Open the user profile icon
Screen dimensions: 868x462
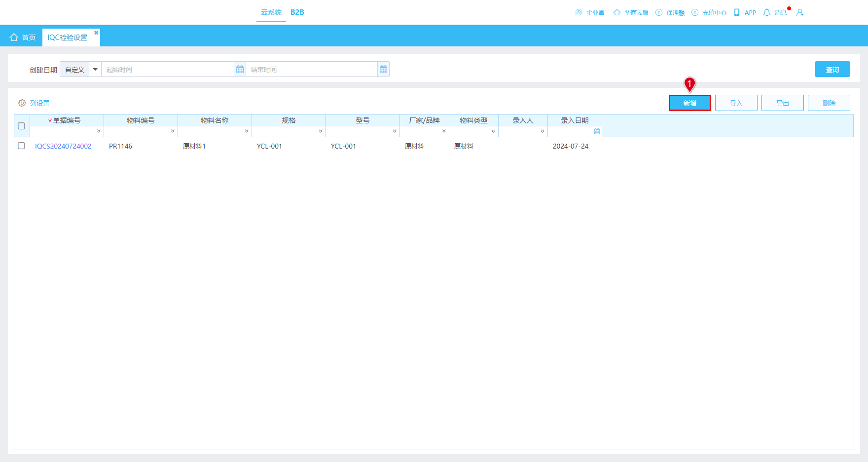[800, 12]
